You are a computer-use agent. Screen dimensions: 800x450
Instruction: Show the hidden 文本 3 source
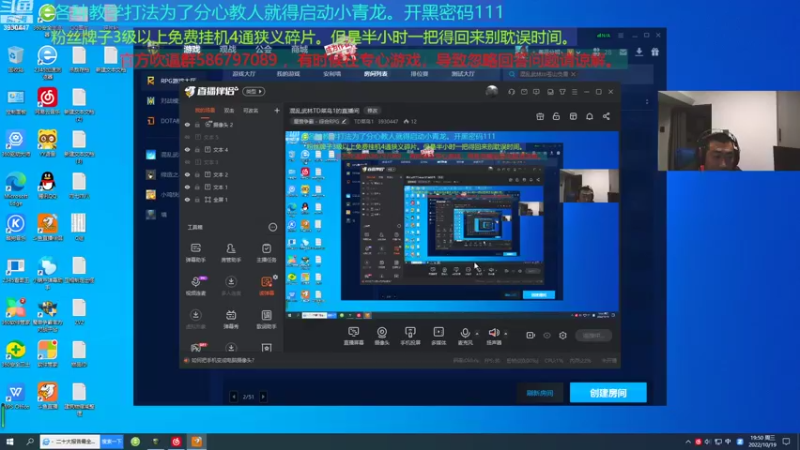pos(187,162)
